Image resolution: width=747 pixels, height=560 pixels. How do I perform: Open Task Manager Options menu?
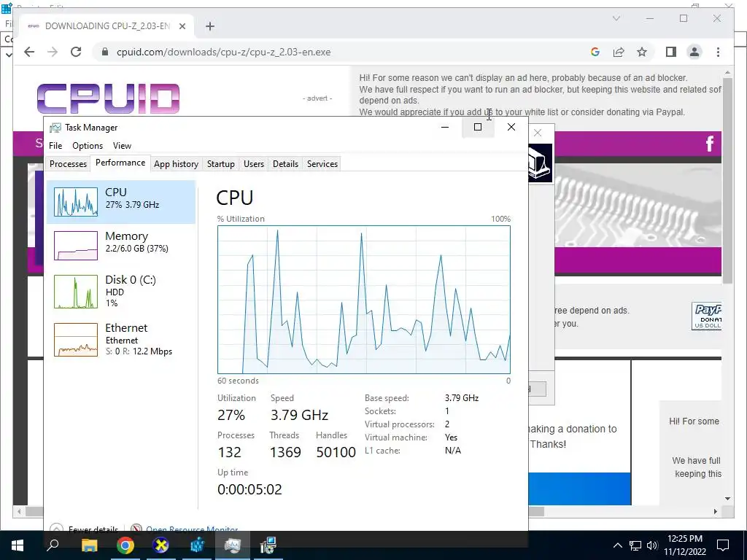click(x=88, y=146)
